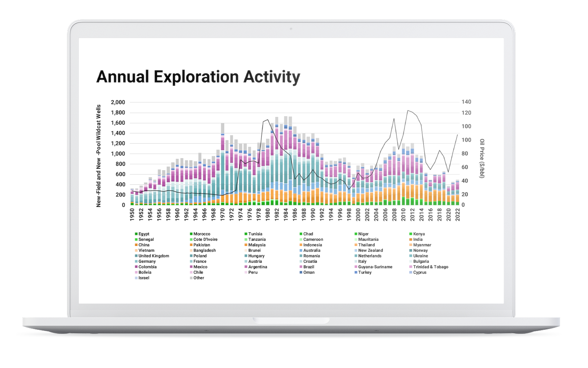This screenshot has height=368, width=588.
Task: Click the Annual Exploration Activity chart title
Action: 198,77
